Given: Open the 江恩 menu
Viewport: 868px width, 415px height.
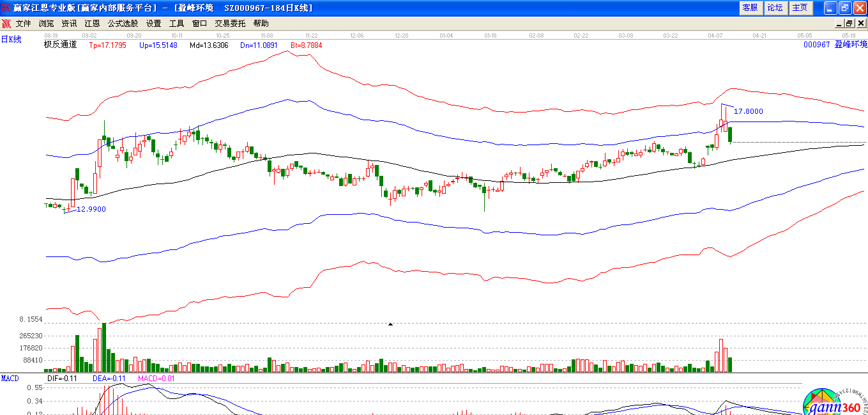Looking at the screenshot, I should tap(92, 23).
